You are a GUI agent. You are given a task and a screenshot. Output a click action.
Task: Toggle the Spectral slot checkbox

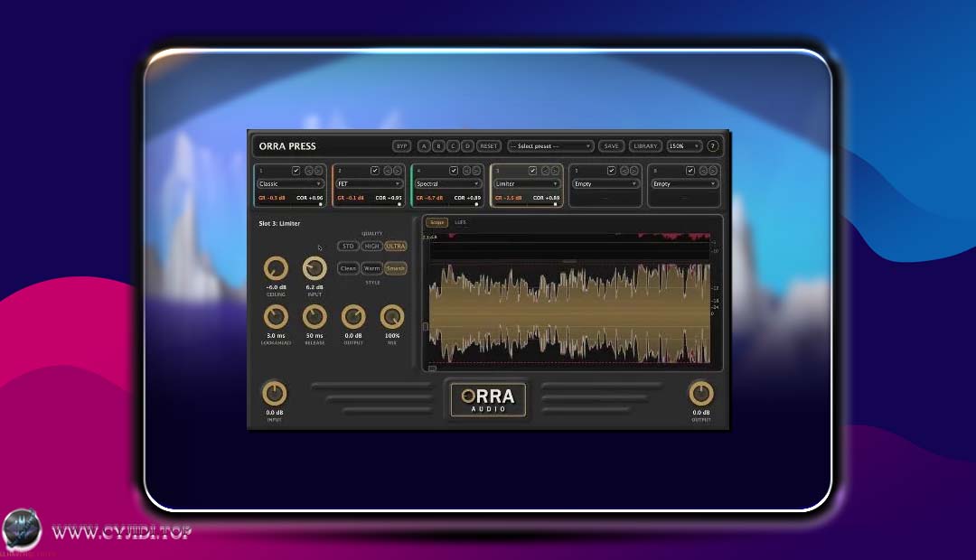454,171
